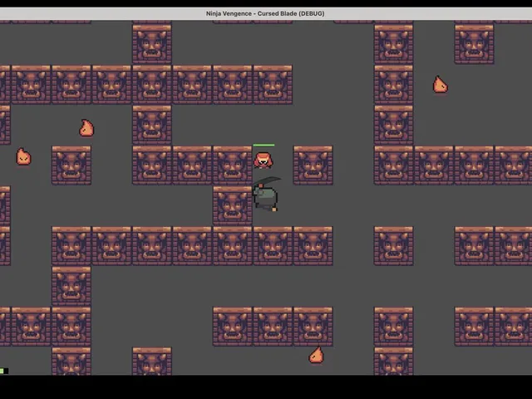
Task: Click the demon-face wall block touching the ninja
Action: click(x=233, y=205)
